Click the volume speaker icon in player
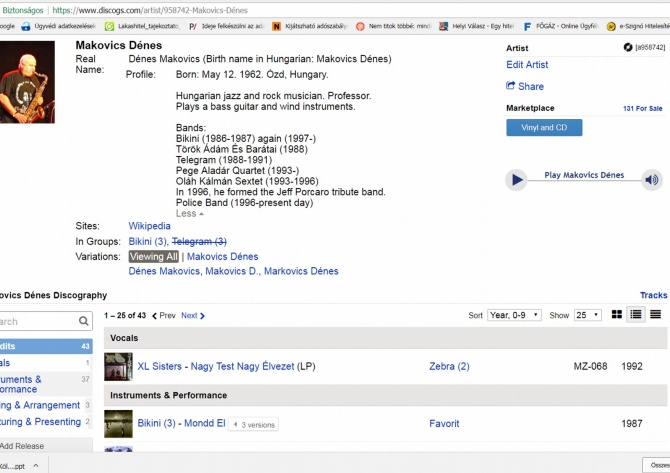Image resolution: width=670 pixels, height=473 pixels. click(x=652, y=180)
